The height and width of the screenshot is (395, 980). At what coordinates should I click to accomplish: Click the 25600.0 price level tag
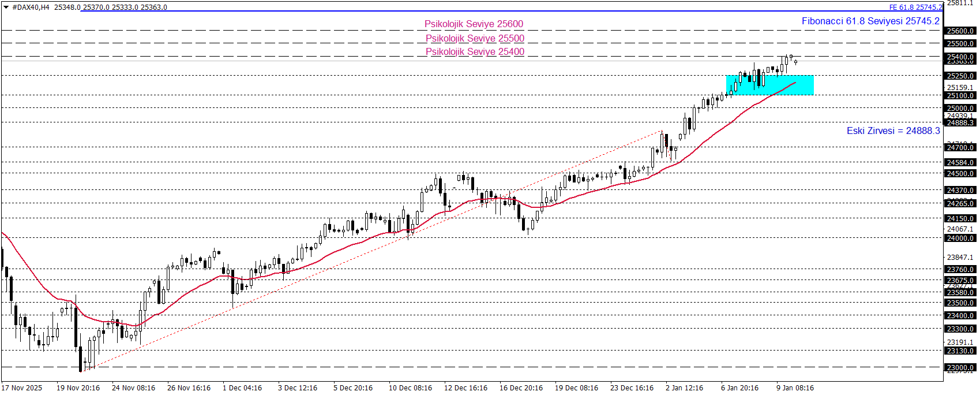click(960, 31)
